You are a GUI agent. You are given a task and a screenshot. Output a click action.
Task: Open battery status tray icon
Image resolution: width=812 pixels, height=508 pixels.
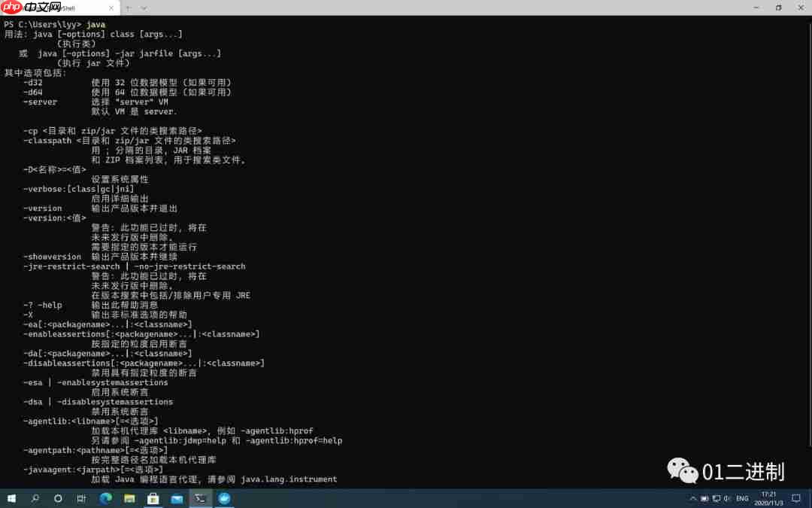coord(704,499)
